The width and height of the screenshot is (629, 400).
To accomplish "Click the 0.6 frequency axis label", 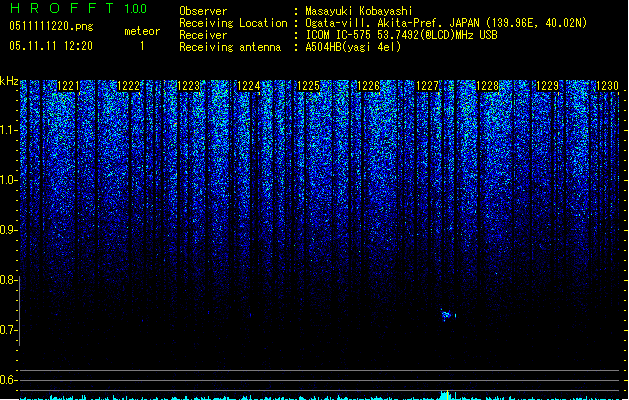I will click(x=8, y=380).
